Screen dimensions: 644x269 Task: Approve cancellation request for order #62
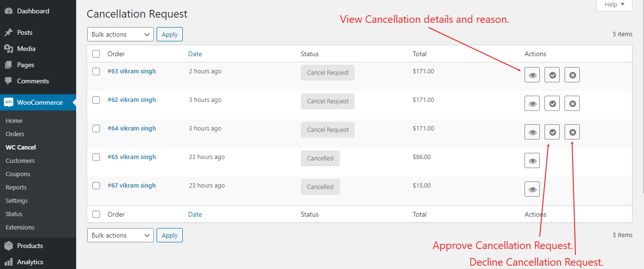tap(552, 103)
